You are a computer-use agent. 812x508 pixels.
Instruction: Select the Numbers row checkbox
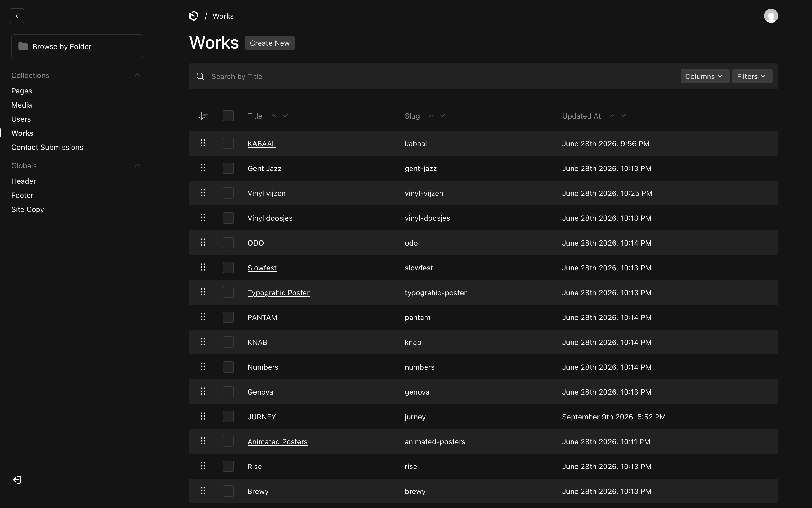(228, 367)
